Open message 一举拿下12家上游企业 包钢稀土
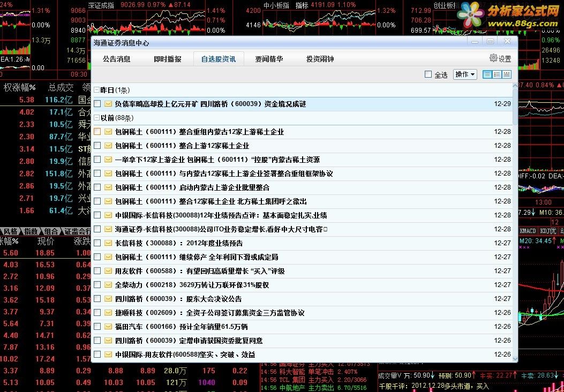Viewport: 564px width, 392px height. [x=217, y=160]
